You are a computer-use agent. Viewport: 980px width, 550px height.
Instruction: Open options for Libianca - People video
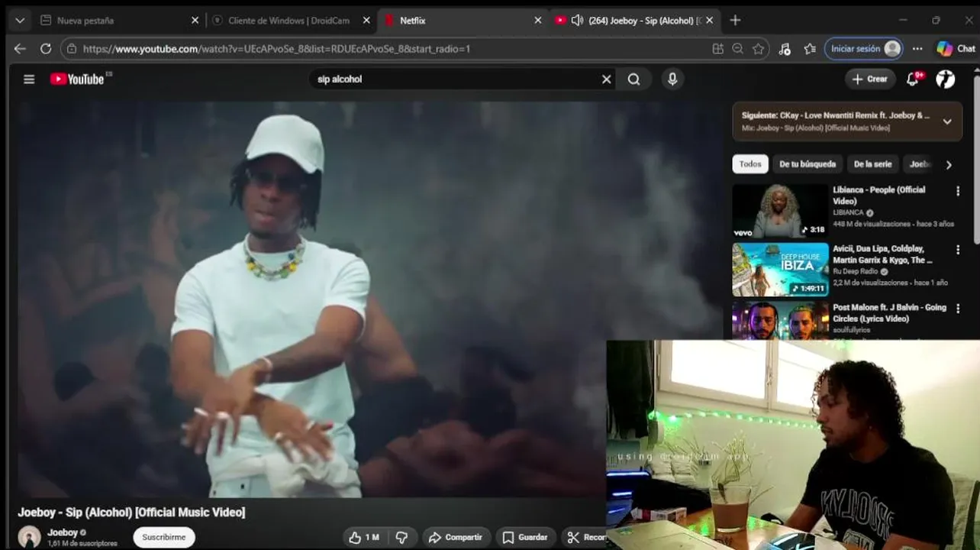tap(958, 191)
